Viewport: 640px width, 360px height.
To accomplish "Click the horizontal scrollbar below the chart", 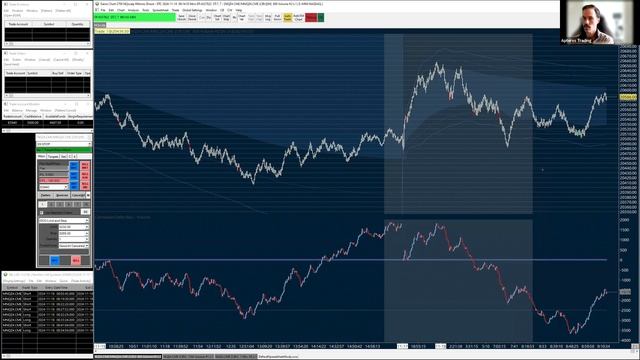I will [x=363, y=351].
